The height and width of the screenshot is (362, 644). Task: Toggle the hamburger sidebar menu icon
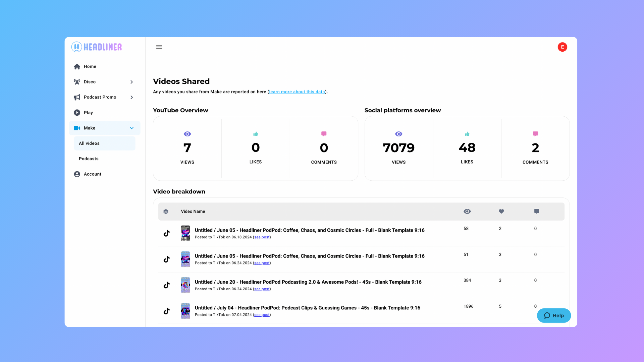click(159, 47)
